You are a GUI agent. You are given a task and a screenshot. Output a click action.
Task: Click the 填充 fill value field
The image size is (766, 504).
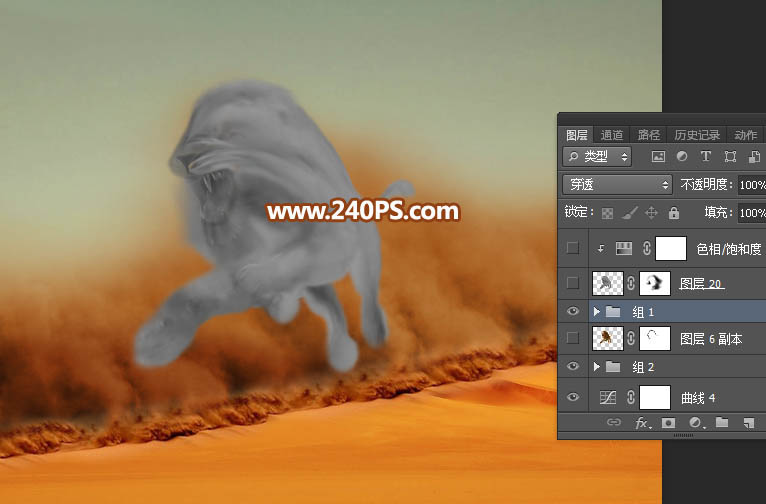point(752,213)
